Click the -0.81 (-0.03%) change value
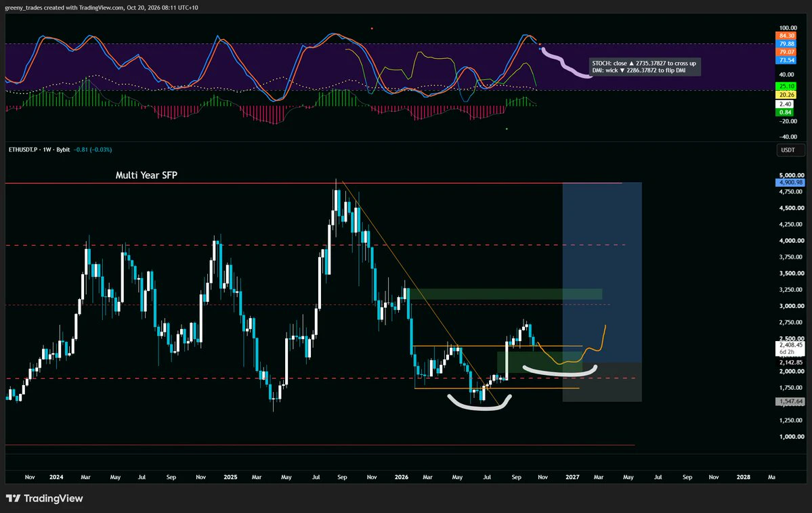The image size is (812, 513). tap(93, 150)
